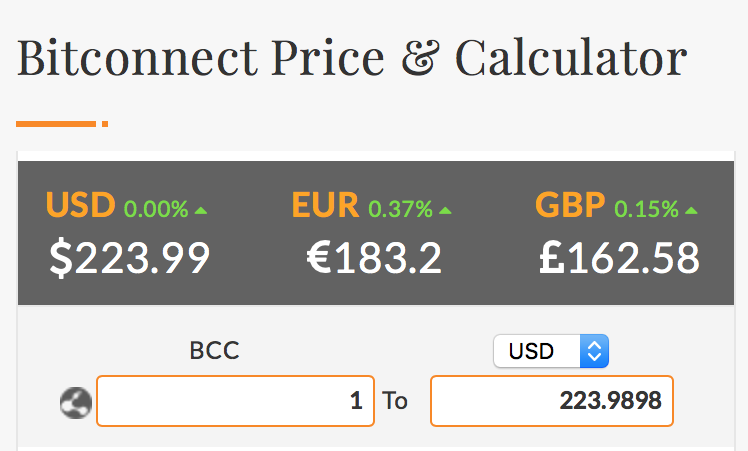Click the Bitconnect Price & Calculator heading
Screen dimensions: 748x451
click(x=352, y=58)
